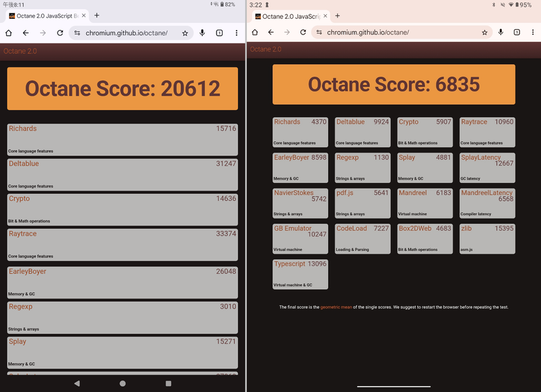Open Chrome's three-dot overflow menu
This screenshot has height=392, width=541.
click(236, 32)
